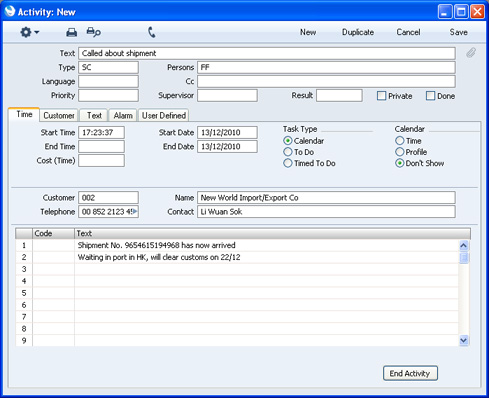Toggle the Private checkbox
This screenshot has width=489, height=398.
click(381, 96)
